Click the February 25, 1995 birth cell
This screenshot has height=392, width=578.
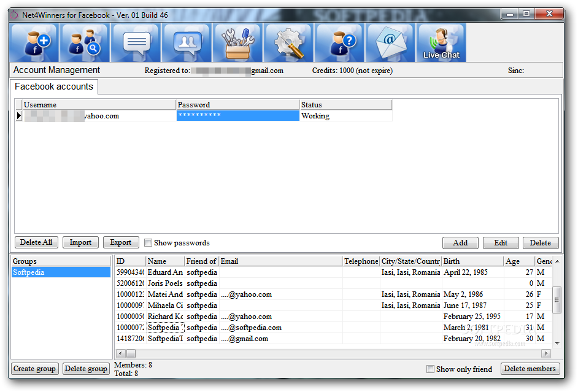click(x=473, y=317)
